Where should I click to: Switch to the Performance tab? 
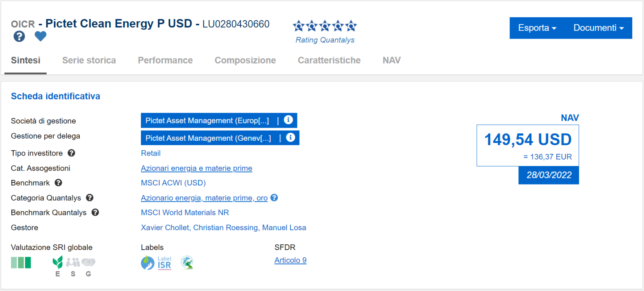[x=165, y=61]
